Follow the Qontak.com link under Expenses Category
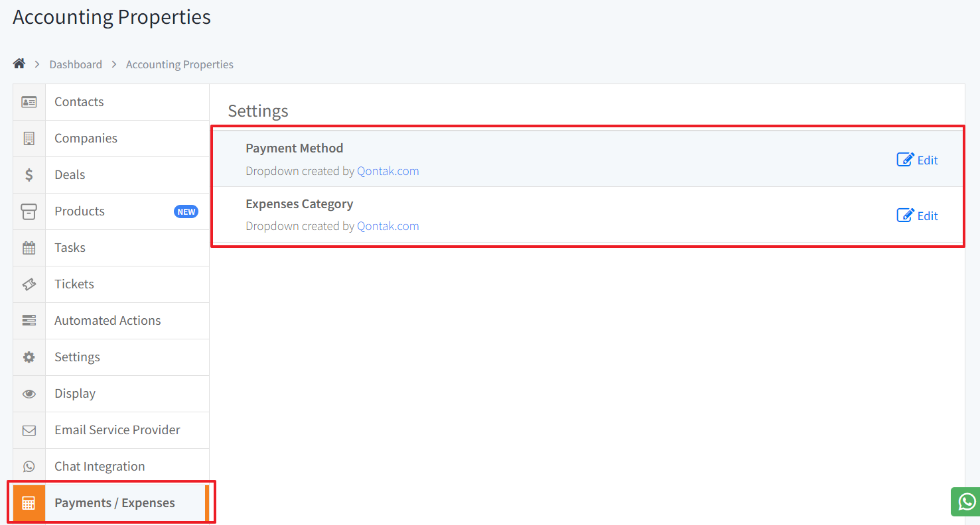The height and width of the screenshot is (525, 980). pyautogui.click(x=388, y=225)
